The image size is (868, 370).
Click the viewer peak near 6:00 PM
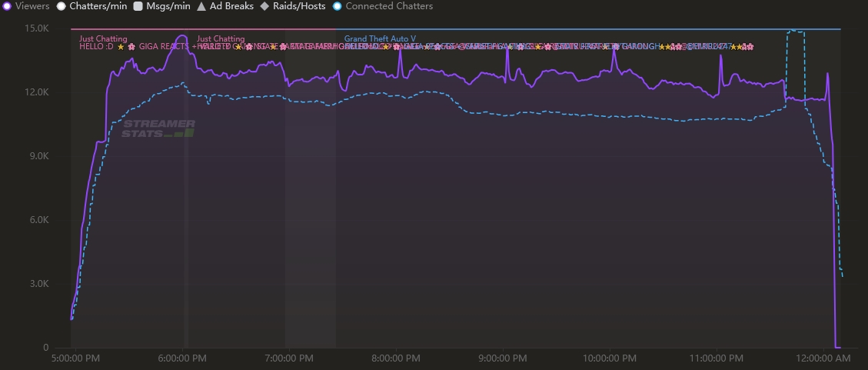(x=182, y=36)
